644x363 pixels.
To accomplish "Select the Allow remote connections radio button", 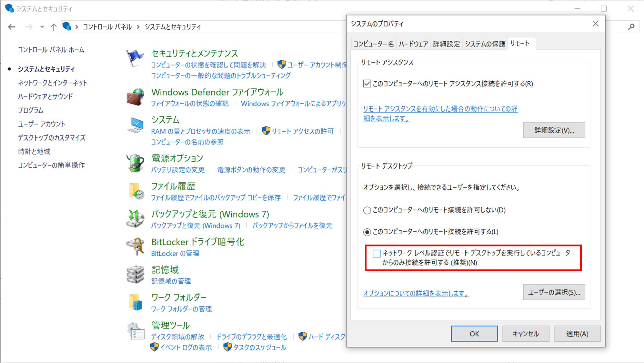I will [367, 232].
